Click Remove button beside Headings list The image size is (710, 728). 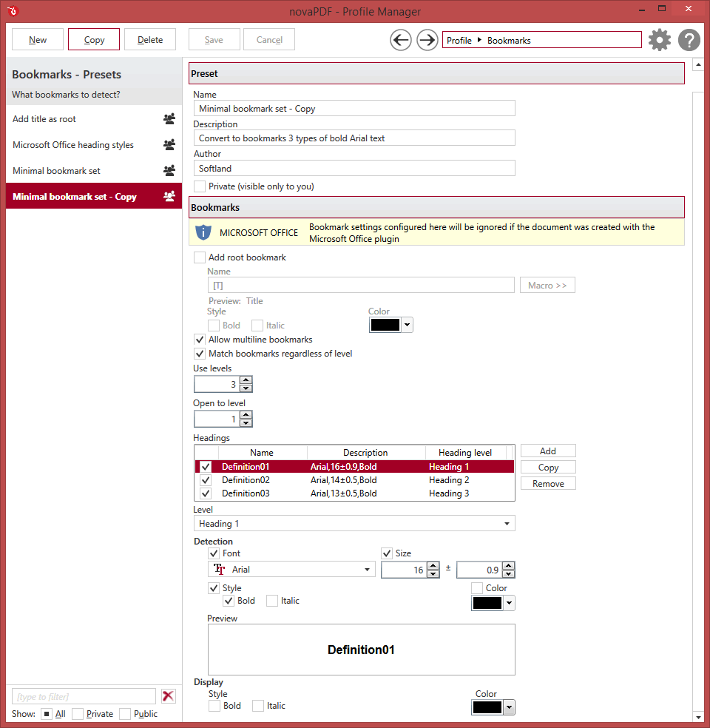pyautogui.click(x=548, y=483)
